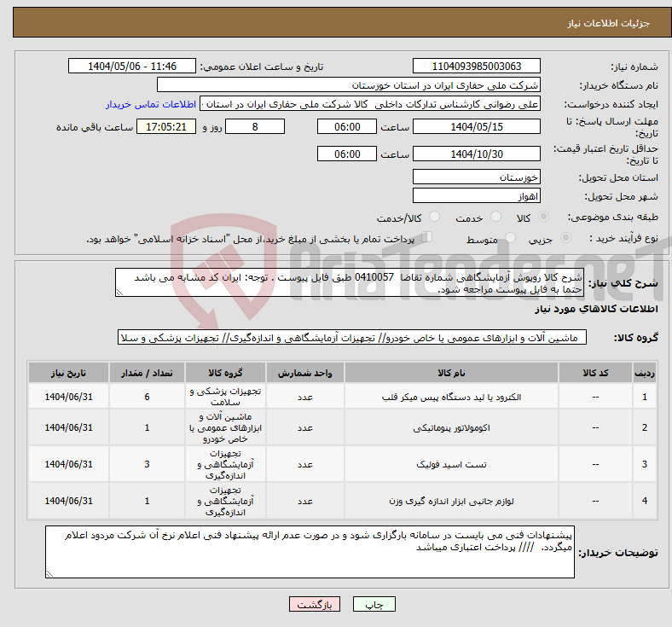This screenshot has height=627, width=672.
Task: Click the ردیف column header
Action: pyautogui.click(x=645, y=373)
